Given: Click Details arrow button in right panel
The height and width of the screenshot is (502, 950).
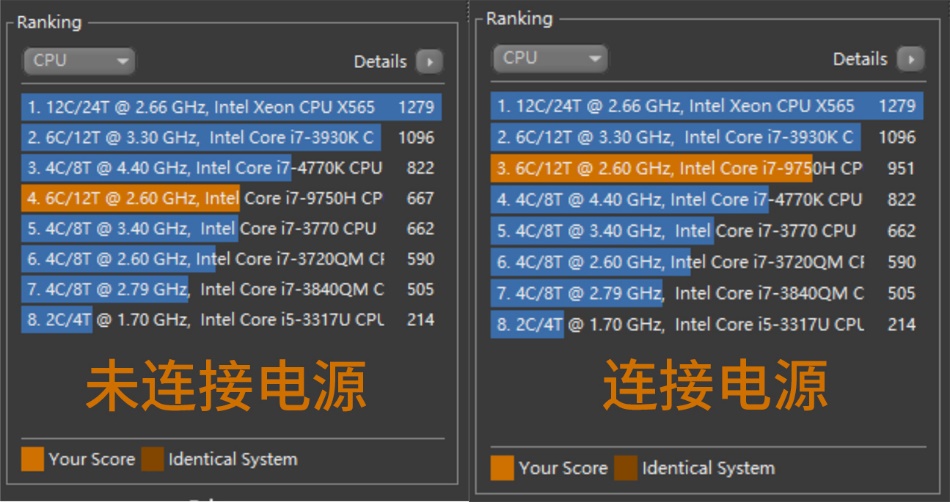Looking at the screenshot, I should click(x=911, y=59).
